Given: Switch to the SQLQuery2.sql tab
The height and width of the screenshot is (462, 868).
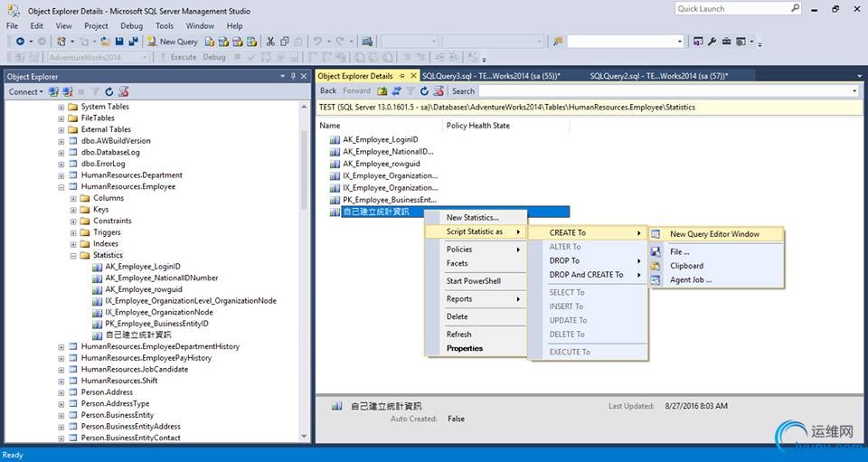Looking at the screenshot, I should 657,76.
